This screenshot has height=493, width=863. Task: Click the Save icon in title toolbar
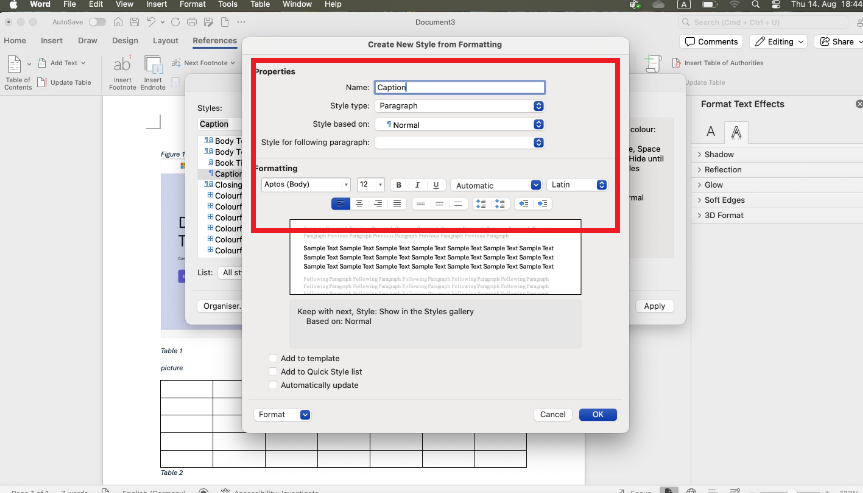coord(134,22)
